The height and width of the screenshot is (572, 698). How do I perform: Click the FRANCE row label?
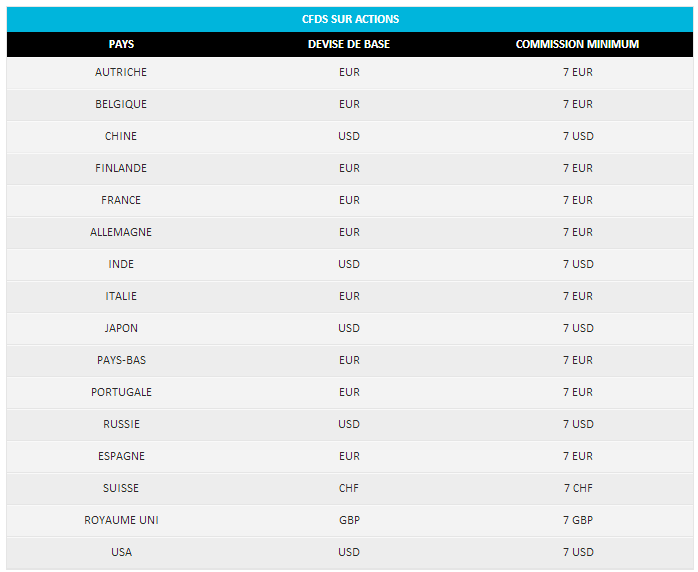(121, 200)
